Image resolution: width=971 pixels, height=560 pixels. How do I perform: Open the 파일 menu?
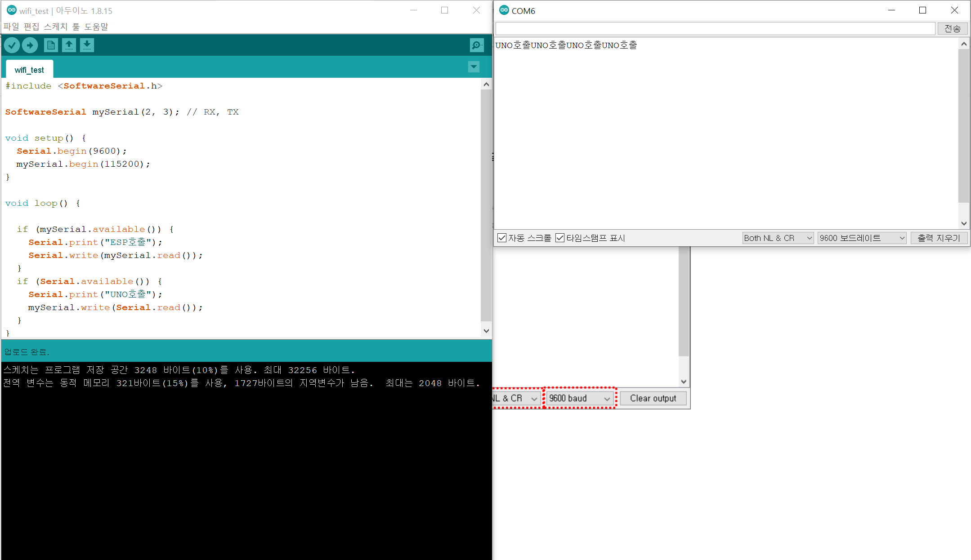(11, 27)
